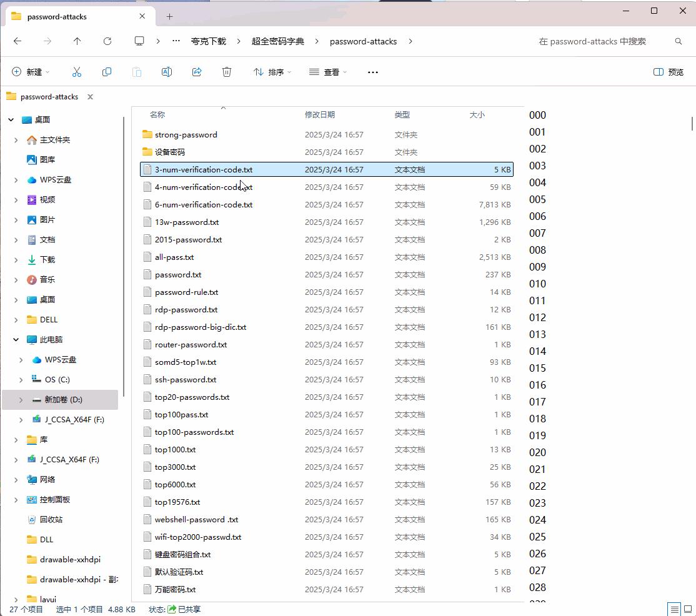This screenshot has width=696, height=616.
Task: Open 图库 in the navigation pane
Action: point(47,160)
